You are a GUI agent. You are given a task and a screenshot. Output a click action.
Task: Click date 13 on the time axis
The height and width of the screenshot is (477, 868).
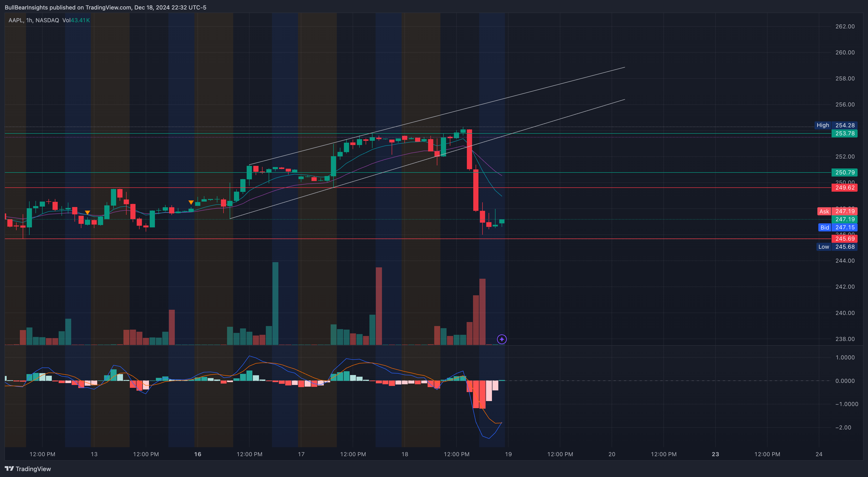(94, 455)
